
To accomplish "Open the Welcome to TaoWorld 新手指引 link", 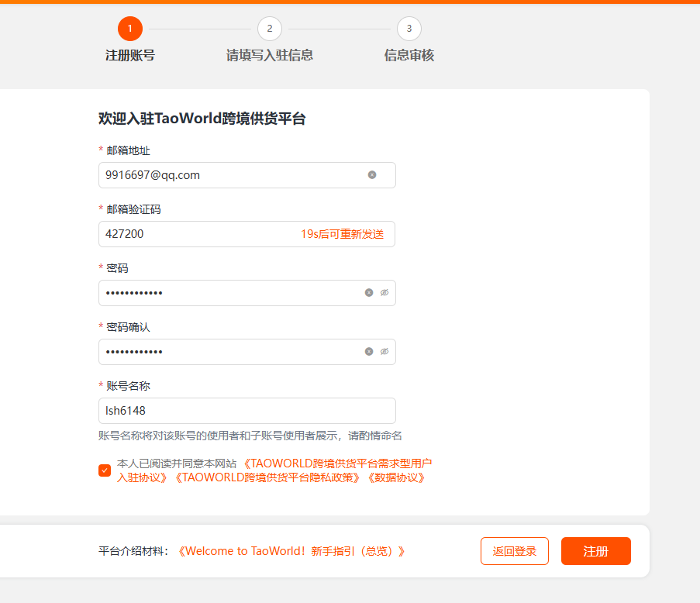I will [291, 551].
